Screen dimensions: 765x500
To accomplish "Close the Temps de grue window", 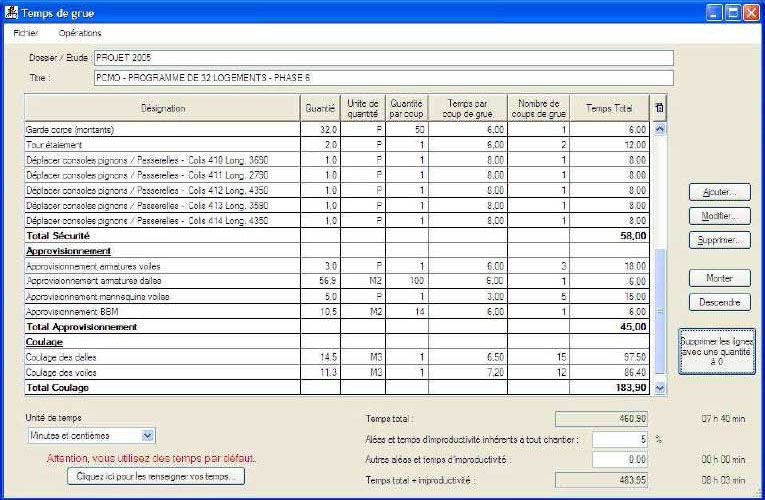I will pyautogui.click(x=751, y=13).
